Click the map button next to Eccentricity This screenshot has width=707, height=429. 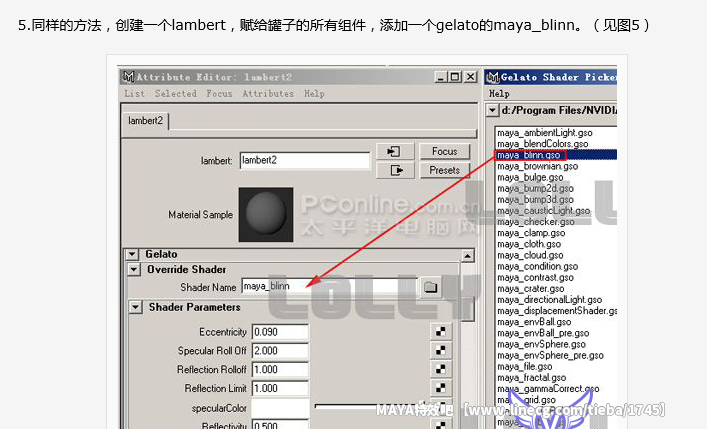tap(440, 331)
